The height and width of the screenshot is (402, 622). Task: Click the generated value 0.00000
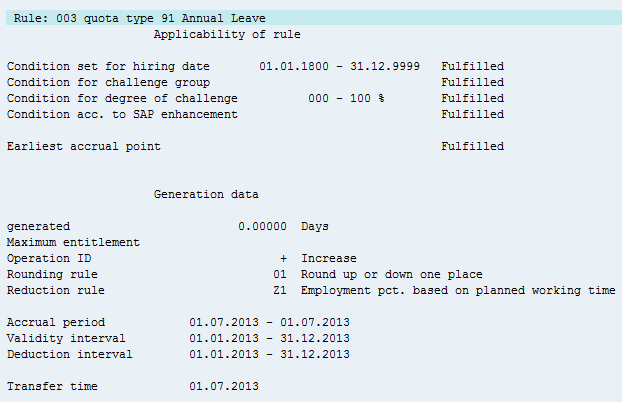tap(262, 226)
